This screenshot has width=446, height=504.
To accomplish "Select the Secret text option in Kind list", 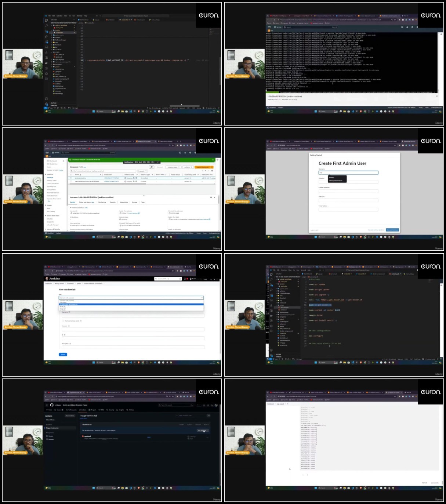I will tap(131, 308).
